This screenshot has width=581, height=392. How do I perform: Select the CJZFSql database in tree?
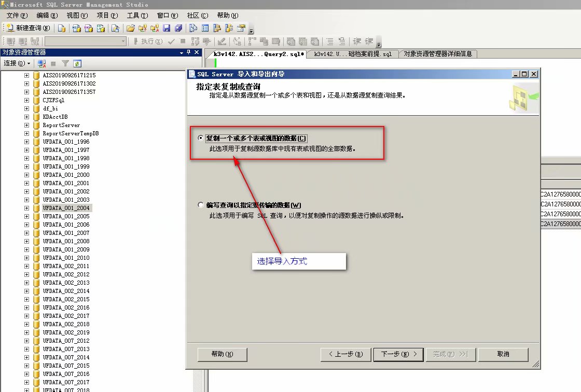[53, 100]
